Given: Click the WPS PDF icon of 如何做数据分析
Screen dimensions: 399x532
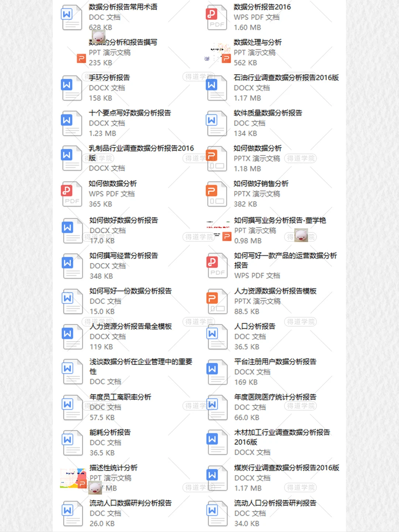Looking at the screenshot, I should coord(71,194).
